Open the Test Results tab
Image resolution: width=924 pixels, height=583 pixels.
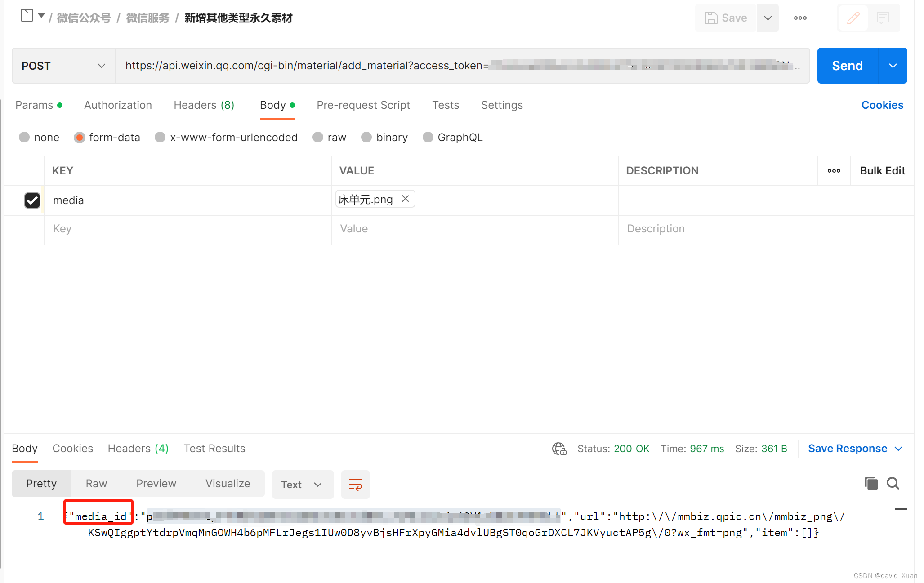point(214,449)
